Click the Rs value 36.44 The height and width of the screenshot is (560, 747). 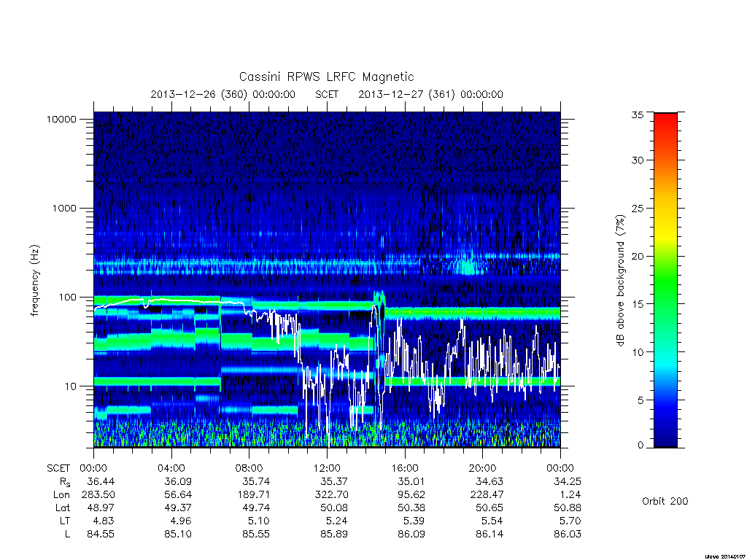tap(101, 481)
